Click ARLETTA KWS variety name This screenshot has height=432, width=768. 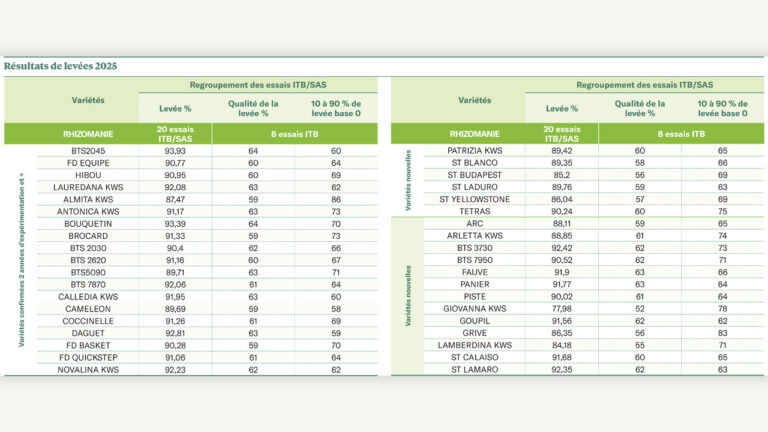475,236
